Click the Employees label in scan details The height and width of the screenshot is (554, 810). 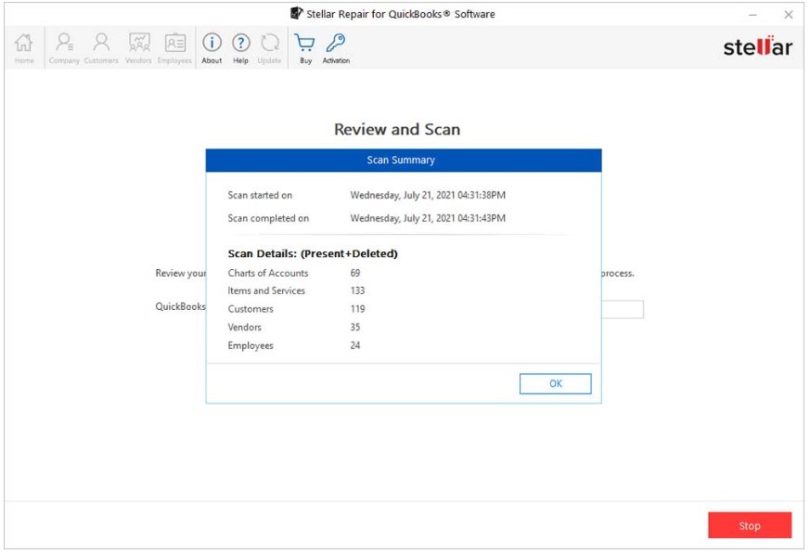(250, 345)
